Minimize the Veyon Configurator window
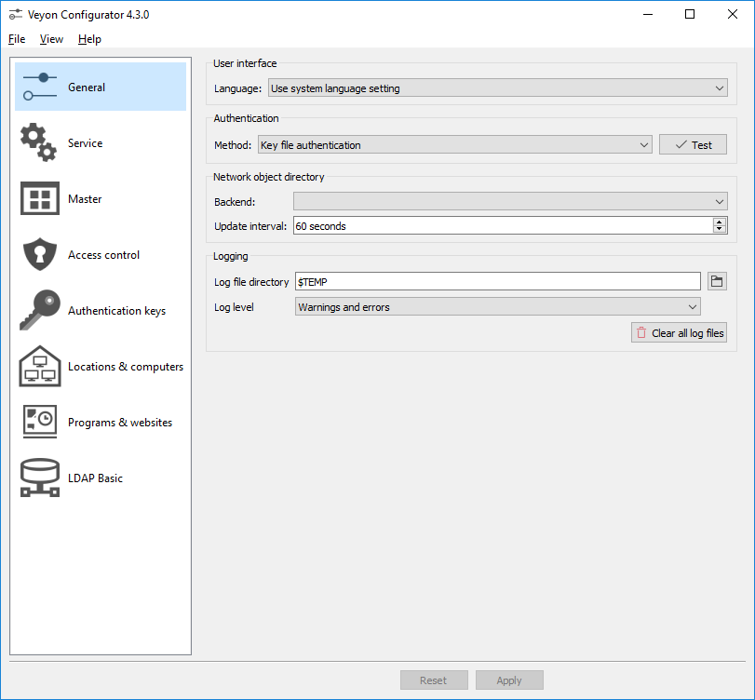Screen dimensions: 755x700 [x=648, y=15]
